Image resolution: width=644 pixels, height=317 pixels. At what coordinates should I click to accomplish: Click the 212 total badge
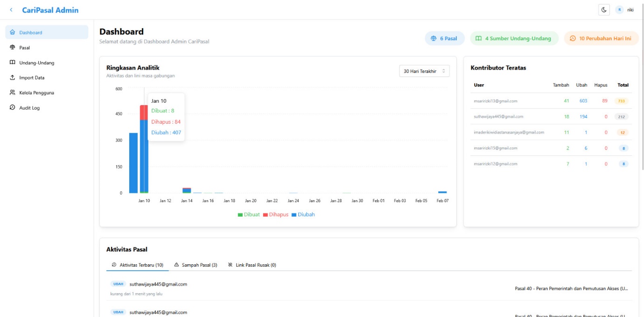point(621,117)
